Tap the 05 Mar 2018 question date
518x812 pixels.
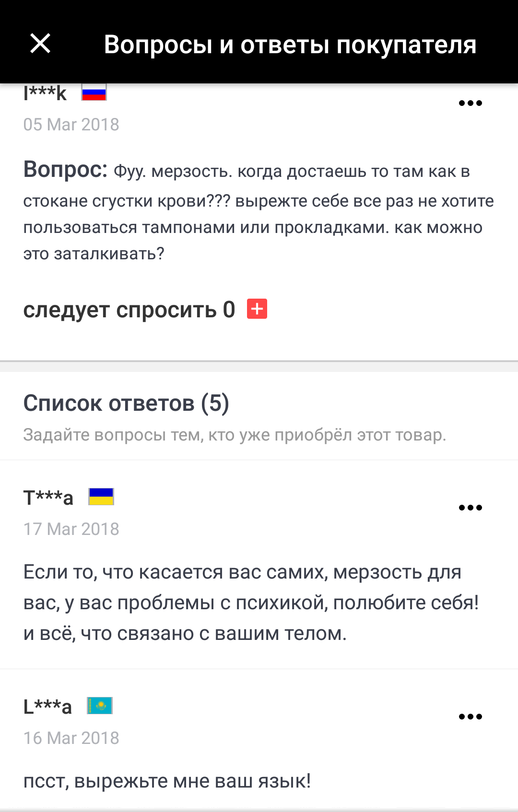(x=71, y=125)
